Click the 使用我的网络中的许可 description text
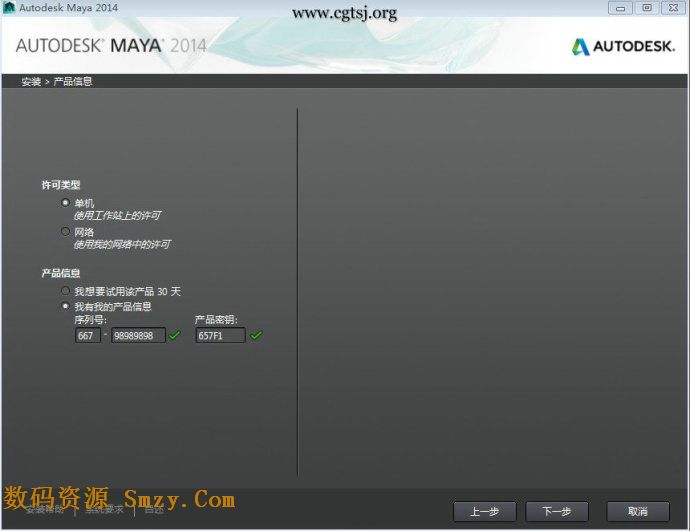 [x=122, y=245]
